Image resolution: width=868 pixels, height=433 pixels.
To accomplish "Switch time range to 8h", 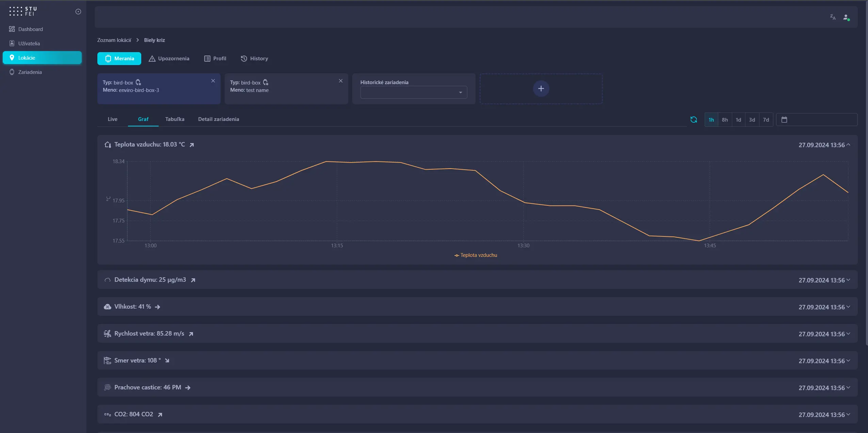I will point(725,120).
